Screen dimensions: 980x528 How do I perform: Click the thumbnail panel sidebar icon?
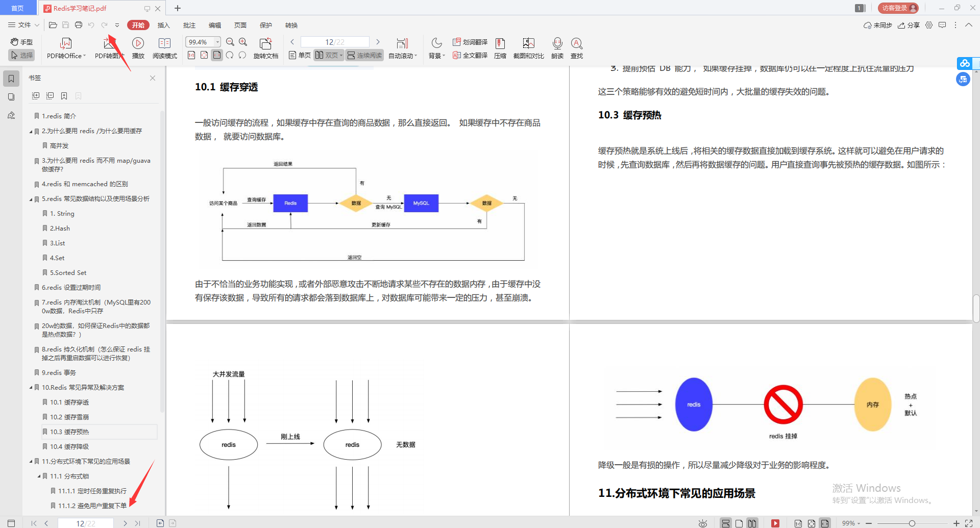(x=11, y=97)
